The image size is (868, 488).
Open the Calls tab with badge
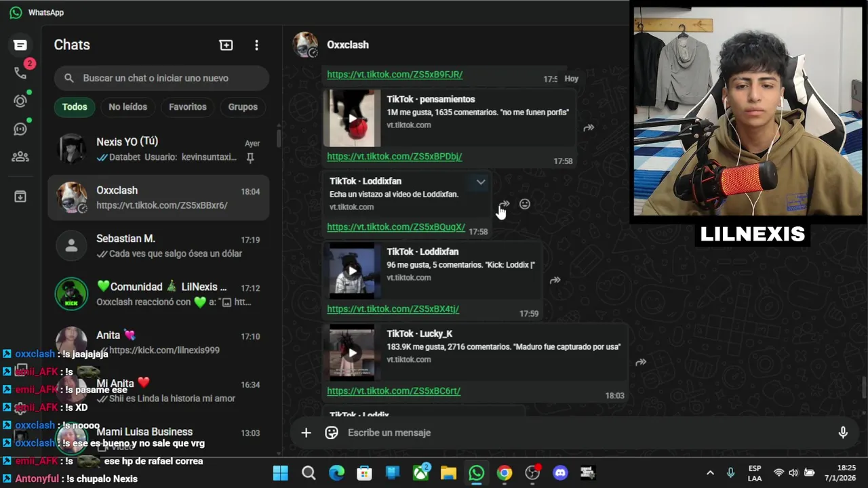pyautogui.click(x=22, y=72)
